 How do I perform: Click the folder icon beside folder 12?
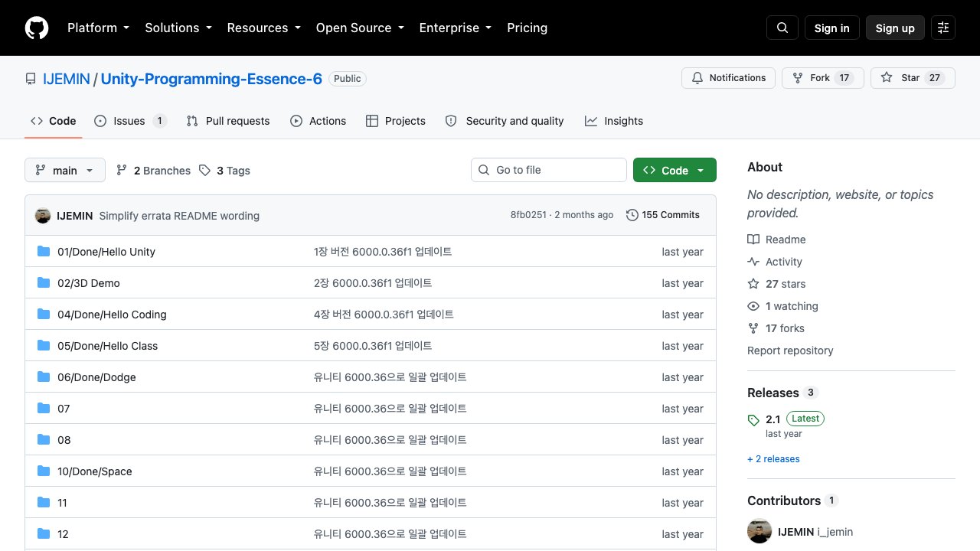click(x=44, y=534)
